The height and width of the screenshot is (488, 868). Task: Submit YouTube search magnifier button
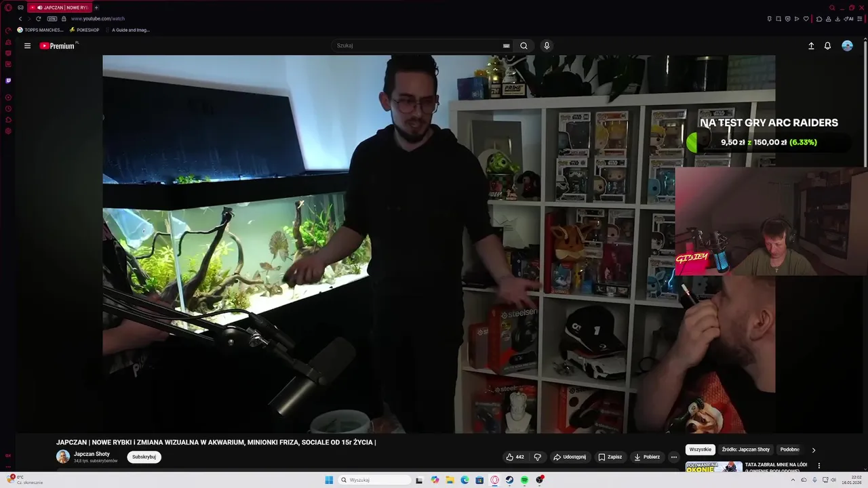click(x=524, y=46)
